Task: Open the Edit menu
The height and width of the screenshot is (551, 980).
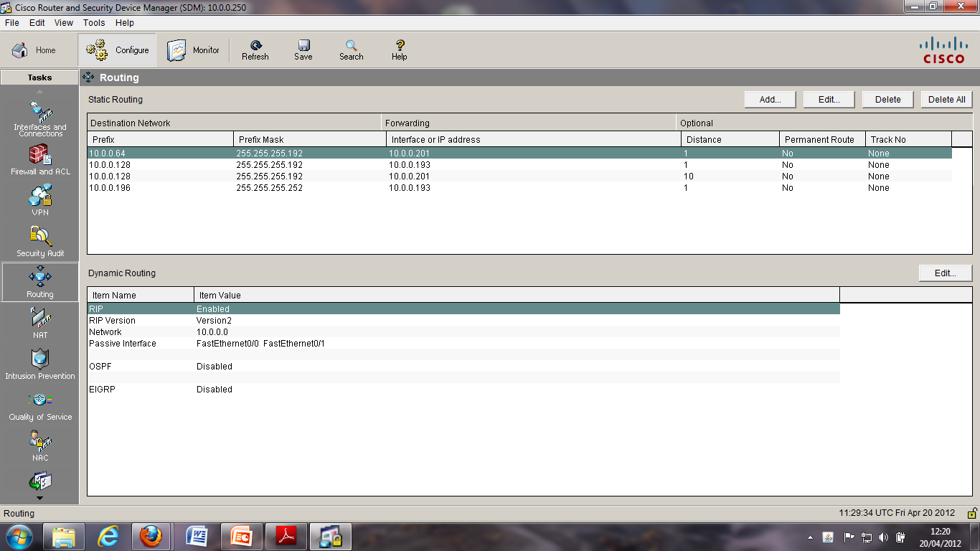Action: pyautogui.click(x=37, y=23)
